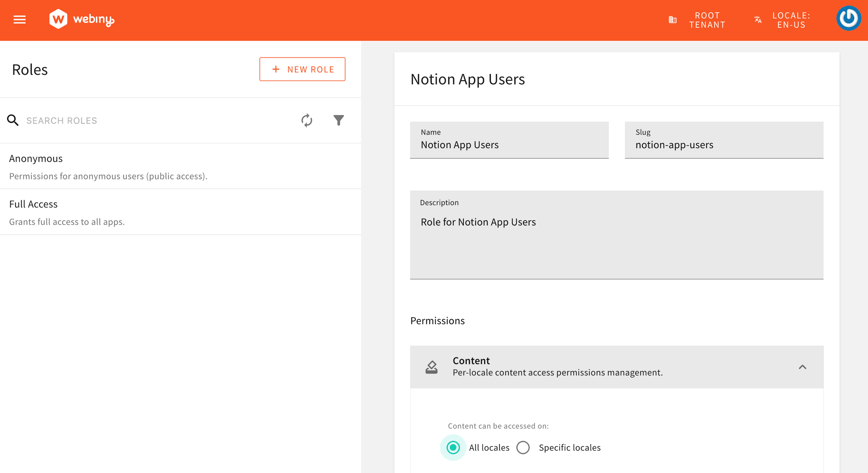Select the All locales radio button
This screenshot has height=473, width=868.
[x=453, y=448]
